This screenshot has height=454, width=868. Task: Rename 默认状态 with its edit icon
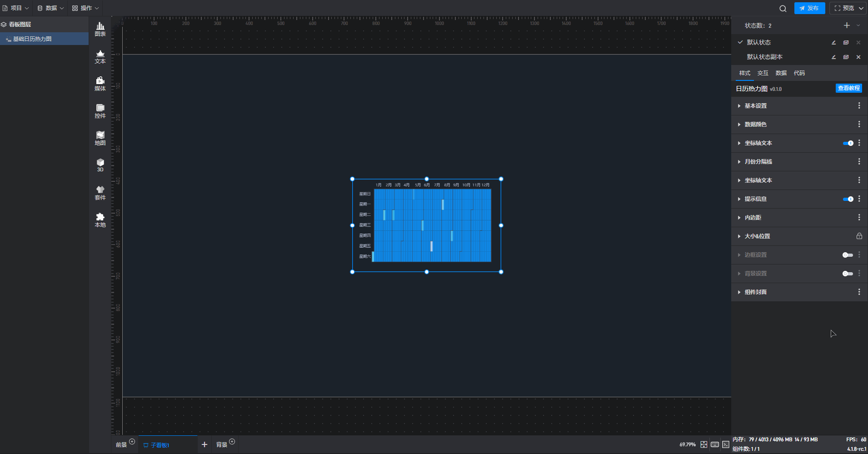pos(834,42)
